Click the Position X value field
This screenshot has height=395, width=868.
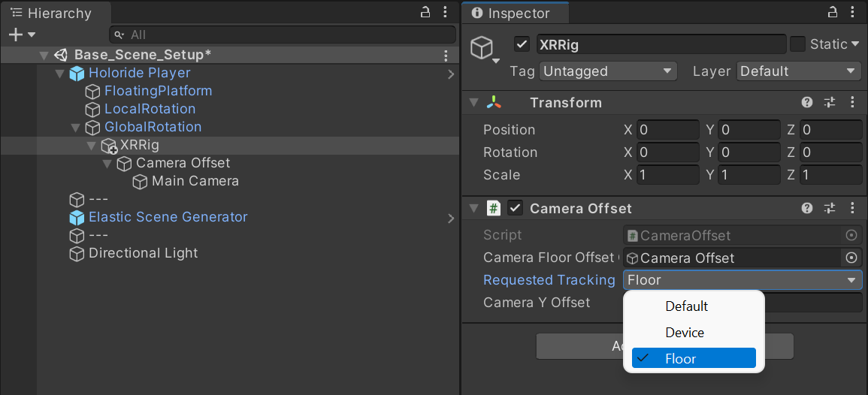coord(667,130)
